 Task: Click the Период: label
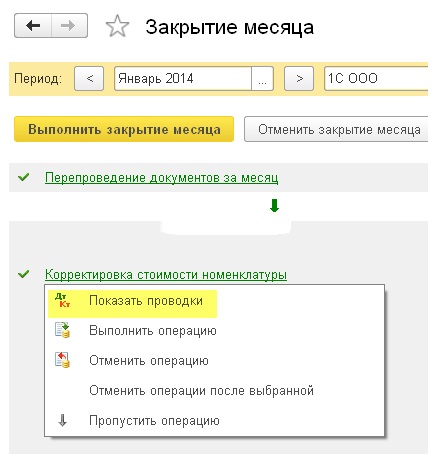pos(38,79)
